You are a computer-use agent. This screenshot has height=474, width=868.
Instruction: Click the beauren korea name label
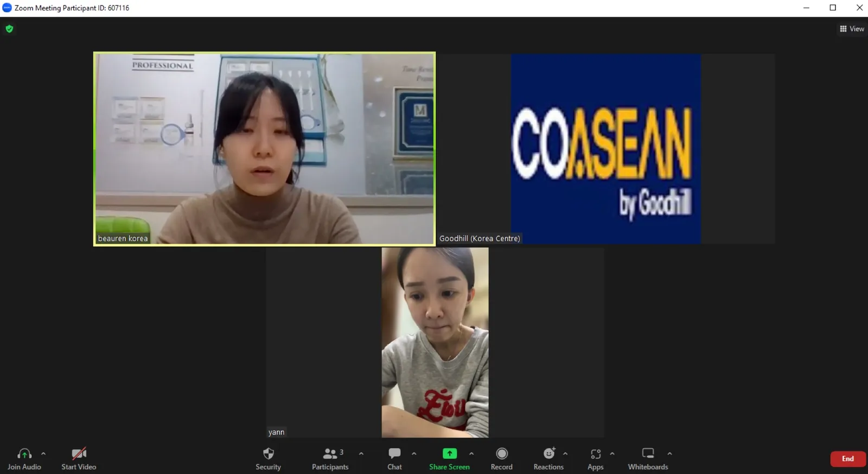[123, 238]
